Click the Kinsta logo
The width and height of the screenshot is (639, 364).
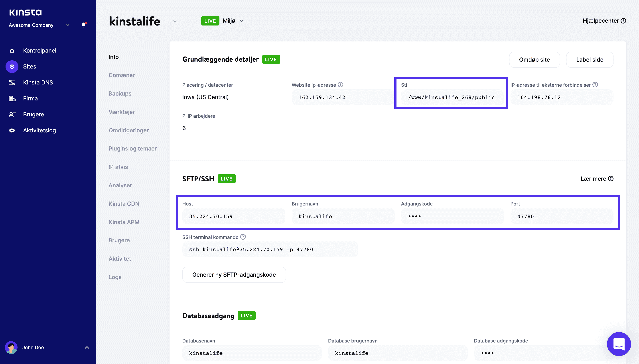pyautogui.click(x=25, y=12)
